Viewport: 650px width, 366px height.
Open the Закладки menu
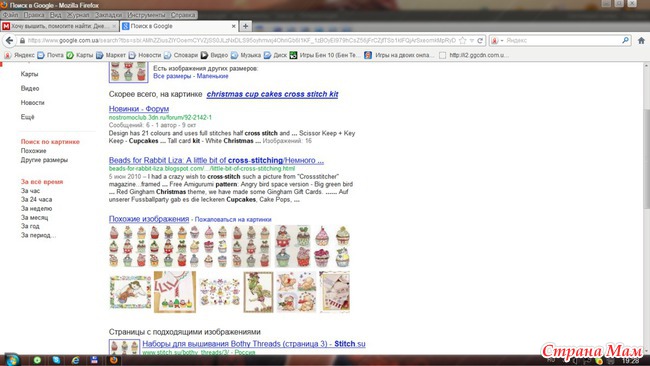108,15
